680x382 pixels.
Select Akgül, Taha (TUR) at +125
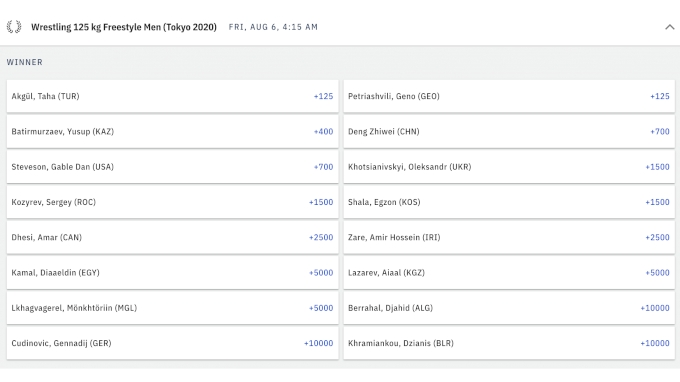[x=173, y=96]
